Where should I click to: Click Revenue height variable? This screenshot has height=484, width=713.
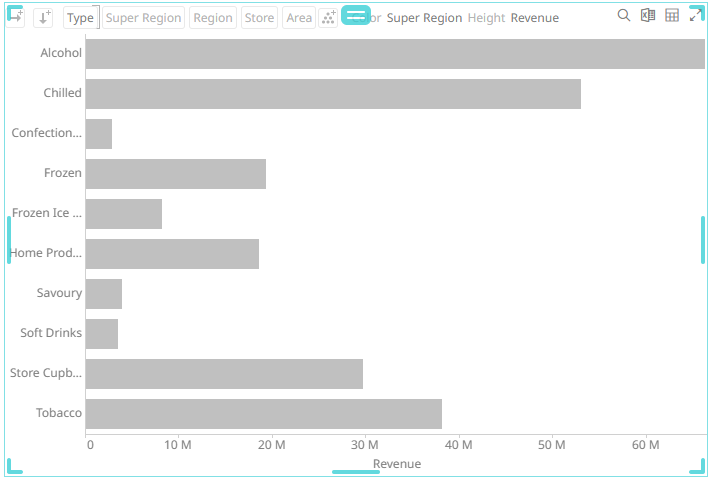point(535,18)
